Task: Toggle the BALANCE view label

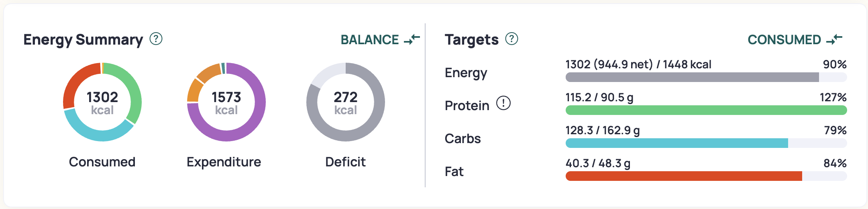Action: (370, 40)
